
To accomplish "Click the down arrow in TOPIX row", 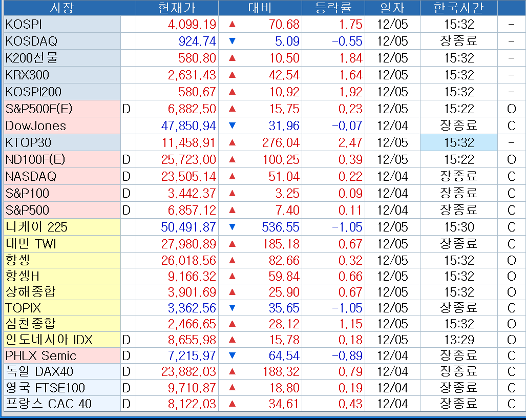I will click(233, 308).
